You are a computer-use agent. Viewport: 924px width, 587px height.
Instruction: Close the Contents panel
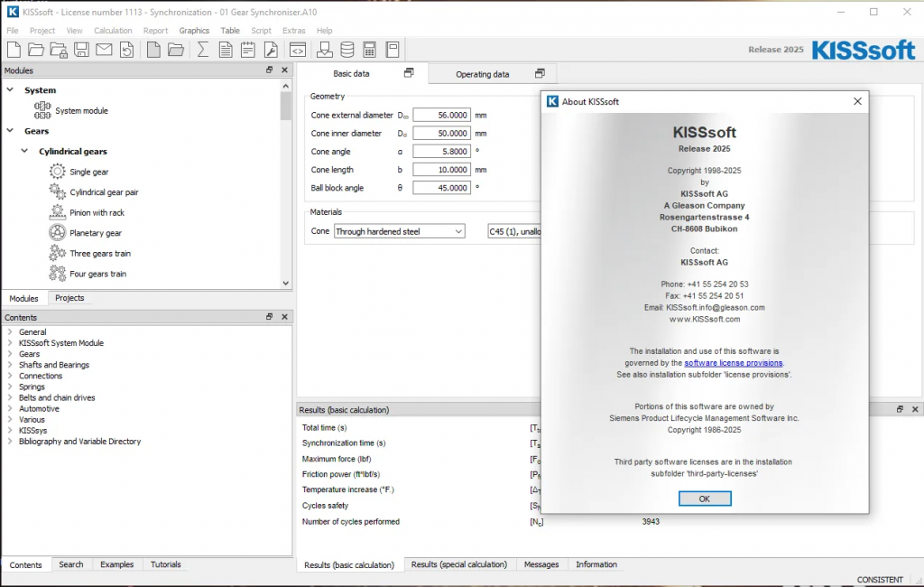coord(284,317)
